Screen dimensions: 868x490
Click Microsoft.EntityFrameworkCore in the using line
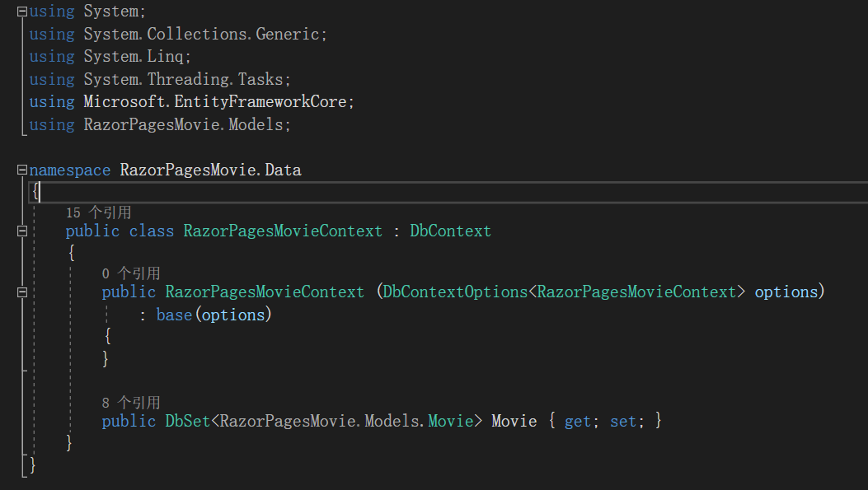(x=218, y=102)
